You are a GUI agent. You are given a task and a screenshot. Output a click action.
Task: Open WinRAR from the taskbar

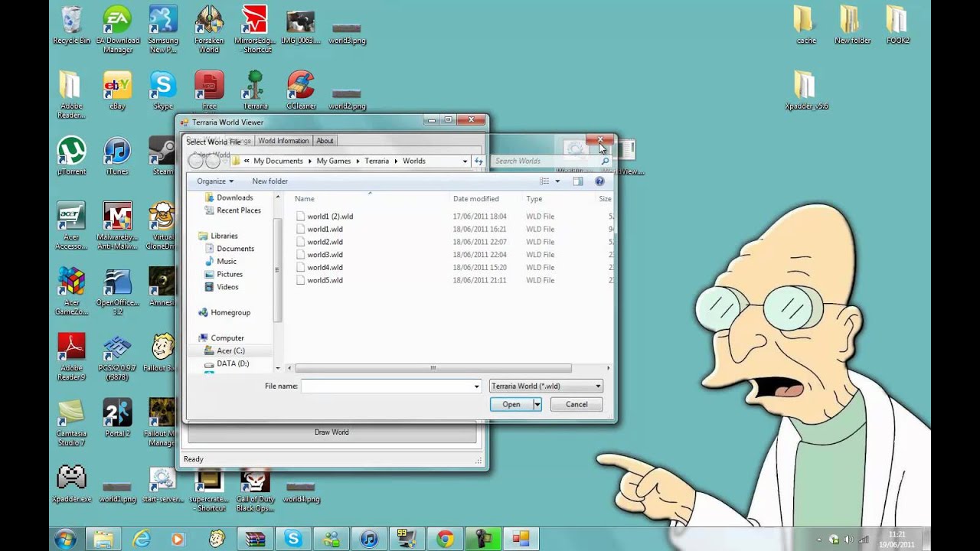coord(254,540)
